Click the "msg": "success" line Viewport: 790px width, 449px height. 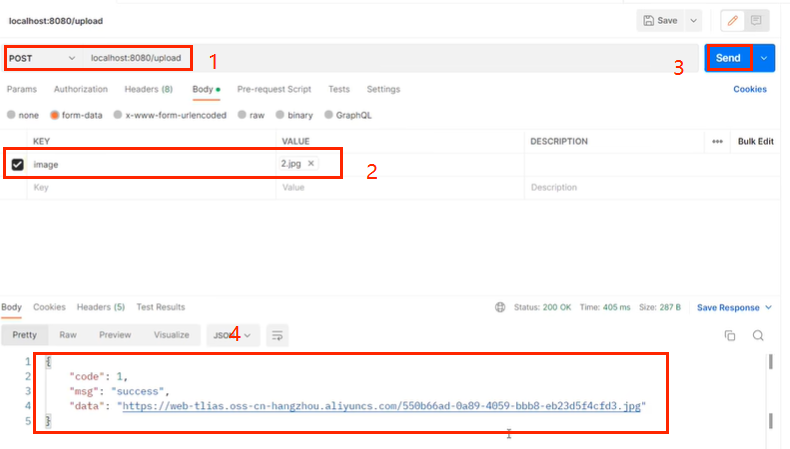tap(119, 392)
